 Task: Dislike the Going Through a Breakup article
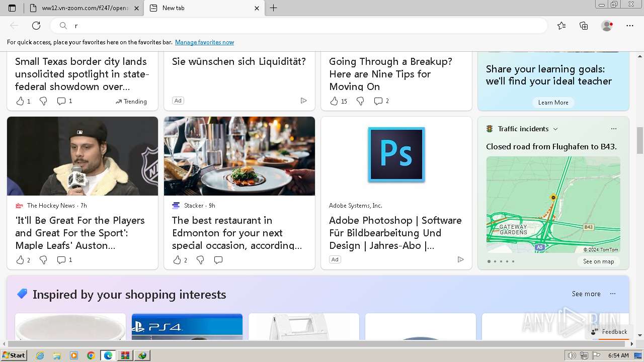(x=360, y=101)
